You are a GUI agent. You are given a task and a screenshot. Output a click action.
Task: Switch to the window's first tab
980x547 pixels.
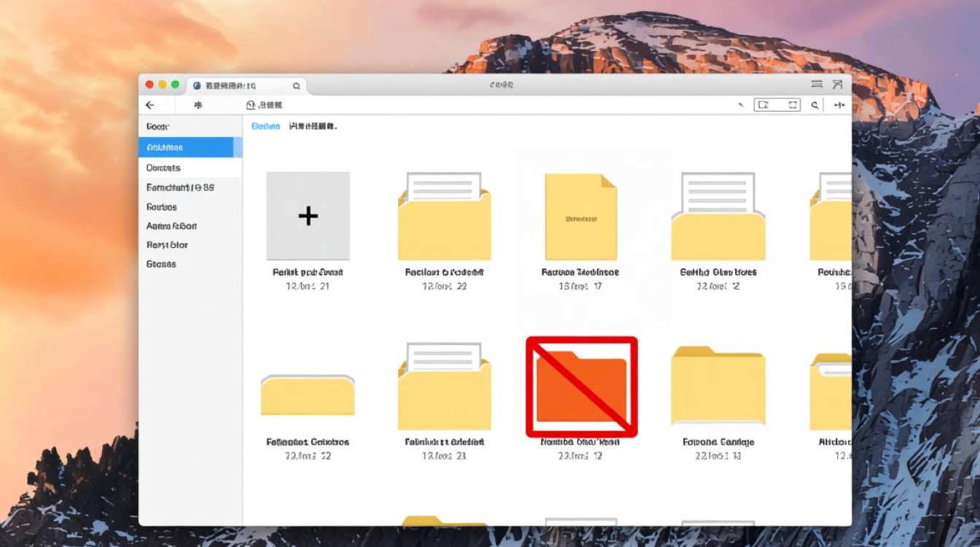click(241, 86)
